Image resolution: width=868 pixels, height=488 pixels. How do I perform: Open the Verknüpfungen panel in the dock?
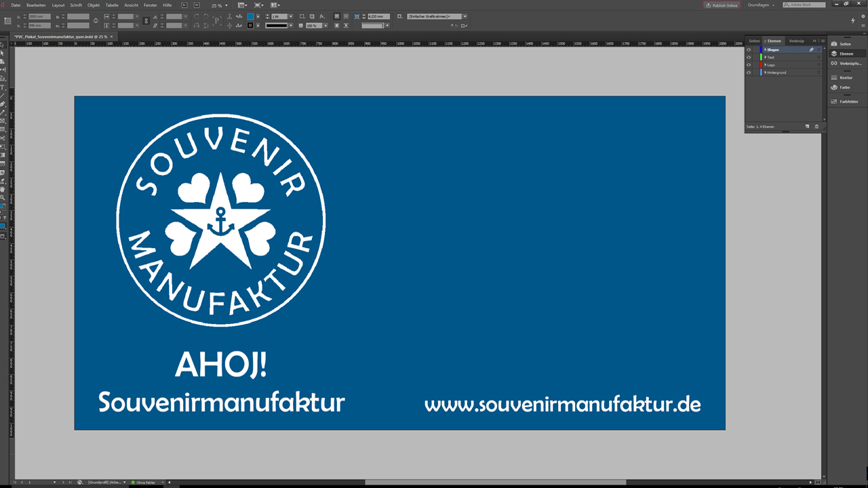[847, 63]
